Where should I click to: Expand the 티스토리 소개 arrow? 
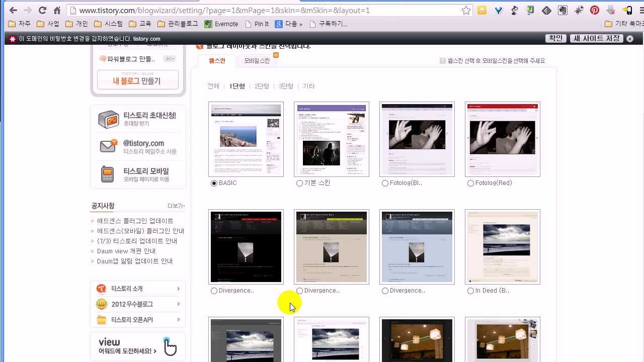178,289
